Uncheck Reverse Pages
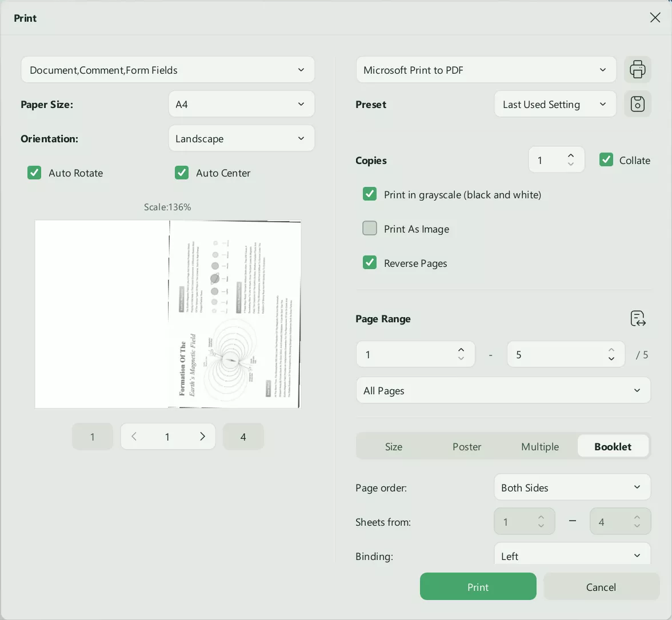The height and width of the screenshot is (620, 672). pos(369,262)
